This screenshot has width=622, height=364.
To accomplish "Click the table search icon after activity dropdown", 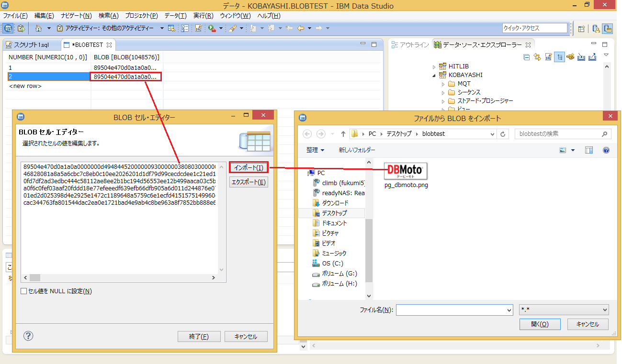I will [171, 28].
